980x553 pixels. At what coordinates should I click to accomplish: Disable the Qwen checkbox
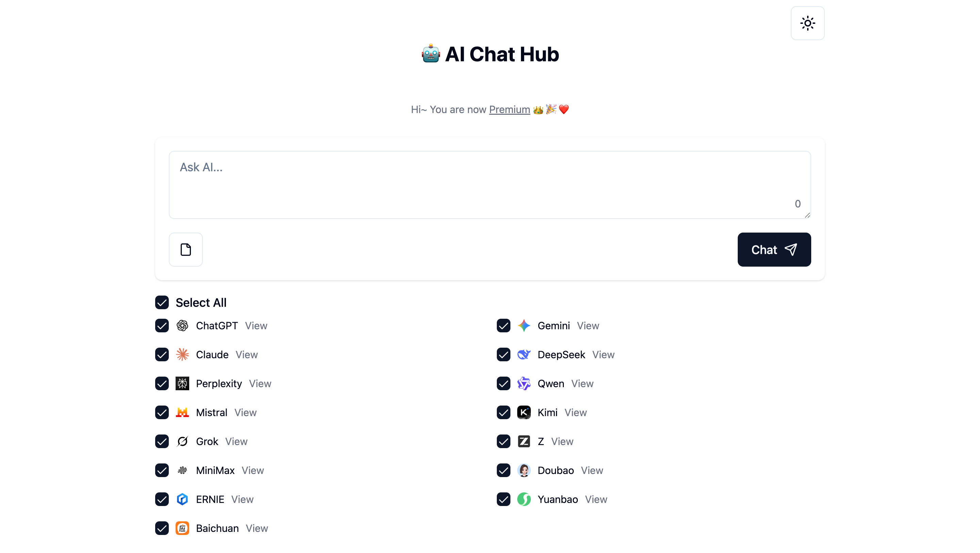pos(504,384)
